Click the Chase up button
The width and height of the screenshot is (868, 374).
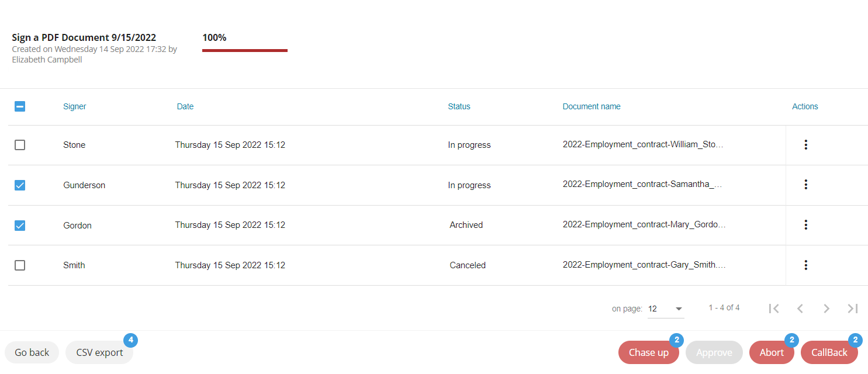coord(648,352)
